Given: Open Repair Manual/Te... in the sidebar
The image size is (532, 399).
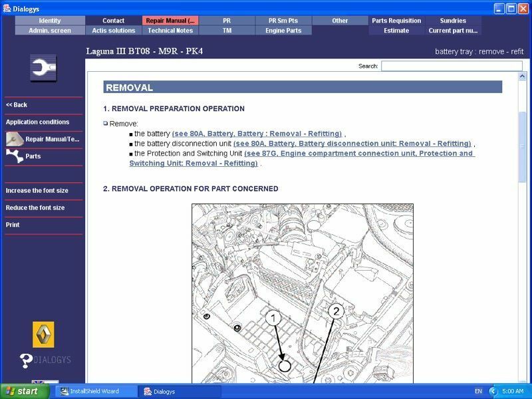Looking at the screenshot, I should (53, 139).
